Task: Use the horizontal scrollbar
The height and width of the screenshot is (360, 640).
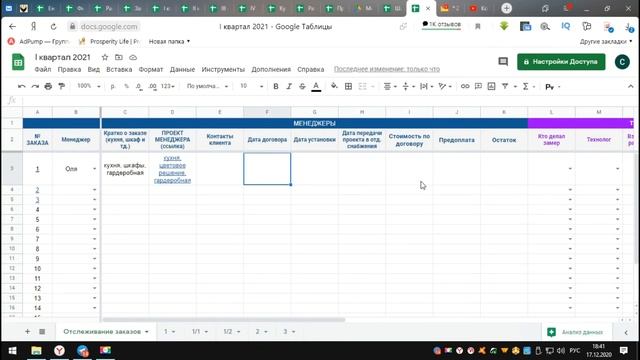Action: (224, 320)
